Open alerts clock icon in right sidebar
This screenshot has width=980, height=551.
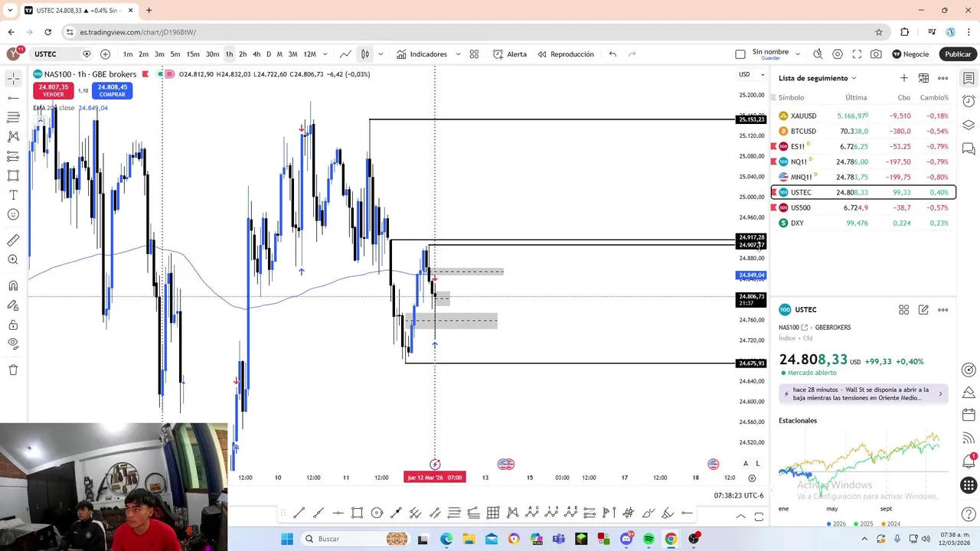click(x=969, y=102)
